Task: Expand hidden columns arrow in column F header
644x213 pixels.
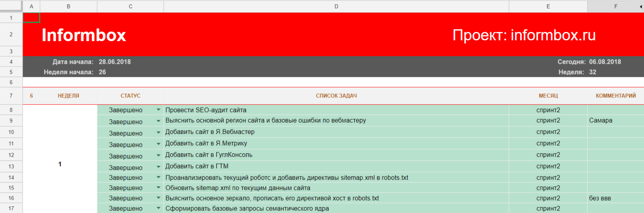Action: pyautogui.click(x=640, y=6)
